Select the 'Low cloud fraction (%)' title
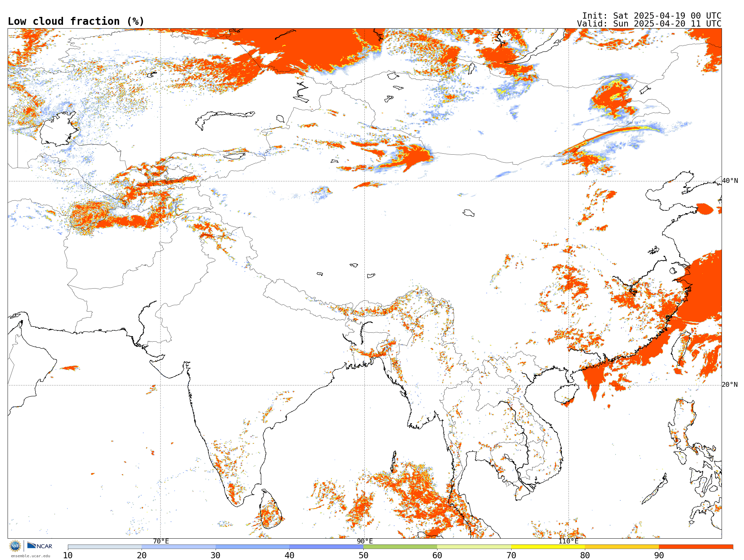 [76, 21]
